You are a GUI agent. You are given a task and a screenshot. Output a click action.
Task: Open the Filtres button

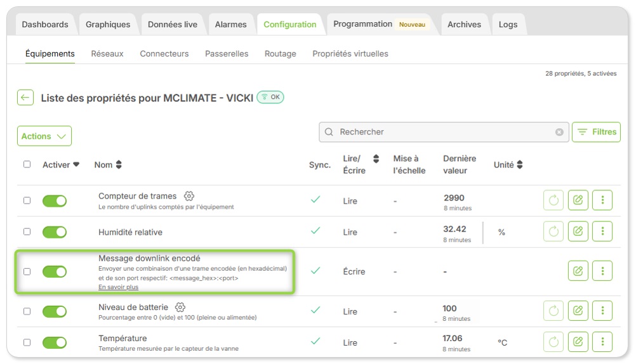point(596,132)
